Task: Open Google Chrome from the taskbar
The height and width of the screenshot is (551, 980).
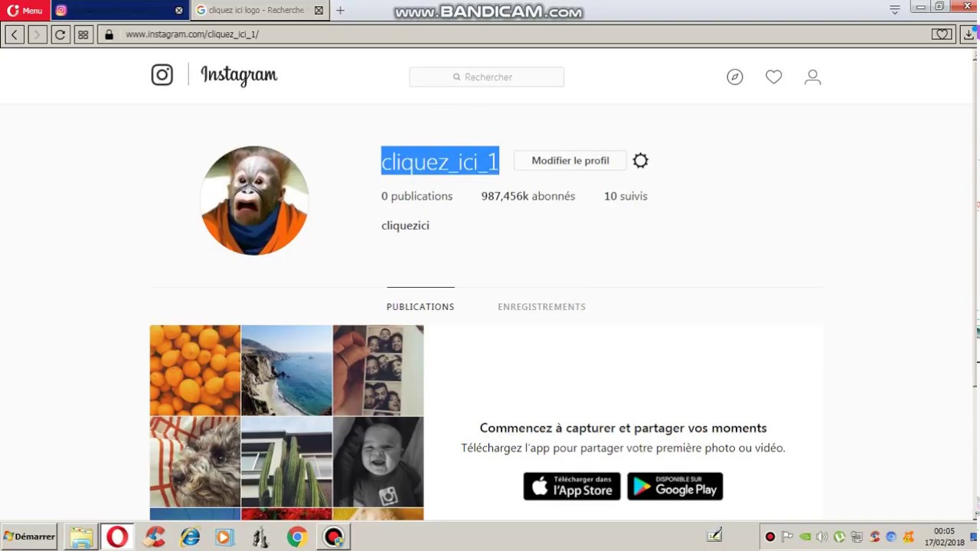Action: 297,537
